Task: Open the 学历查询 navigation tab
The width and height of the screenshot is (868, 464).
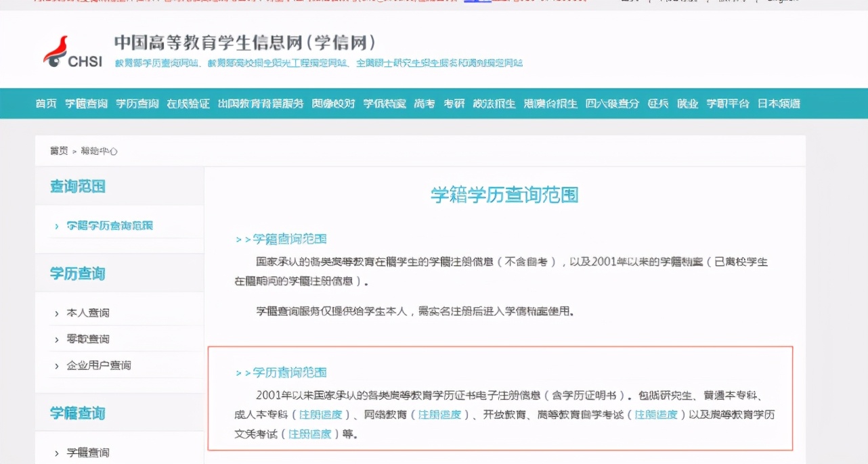Action: coord(137,104)
